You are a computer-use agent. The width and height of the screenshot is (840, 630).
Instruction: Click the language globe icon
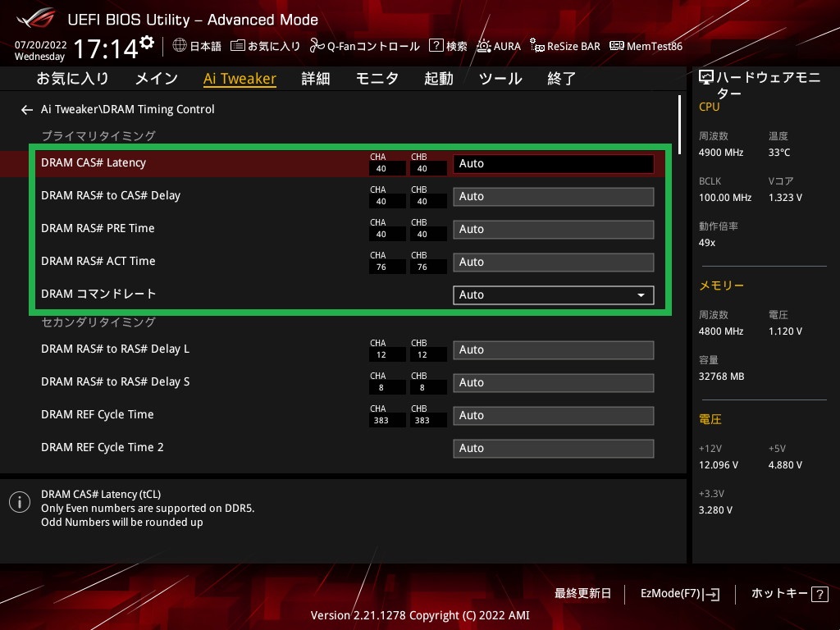tap(180, 46)
